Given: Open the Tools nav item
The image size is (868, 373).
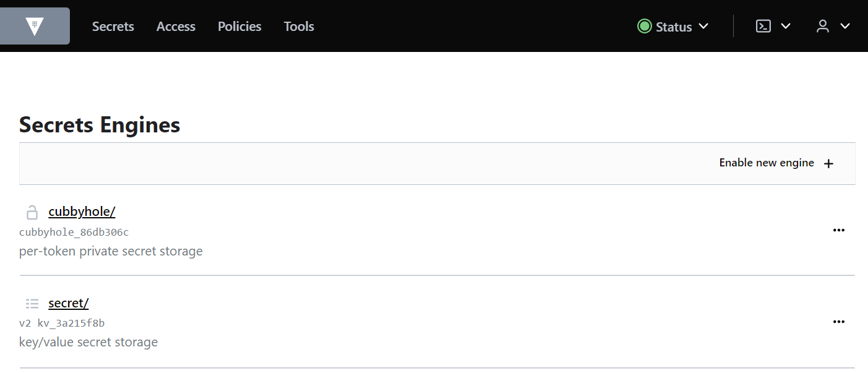Looking at the screenshot, I should click(299, 26).
